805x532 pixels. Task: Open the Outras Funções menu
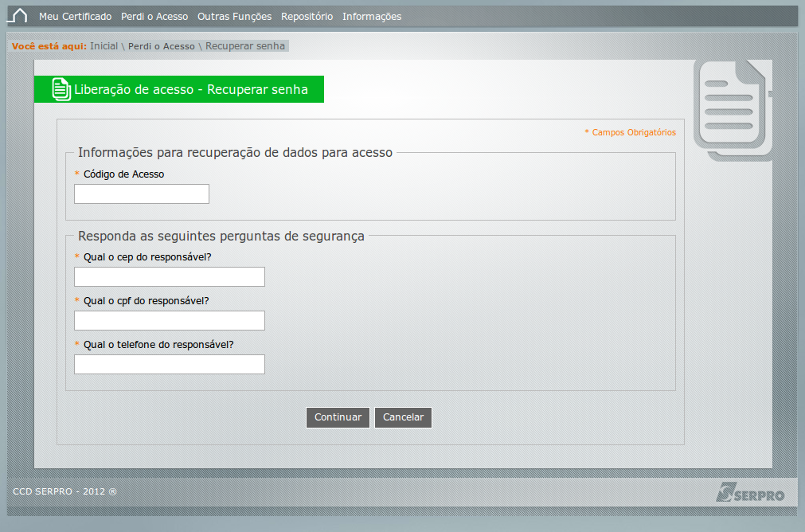pos(234,17)
